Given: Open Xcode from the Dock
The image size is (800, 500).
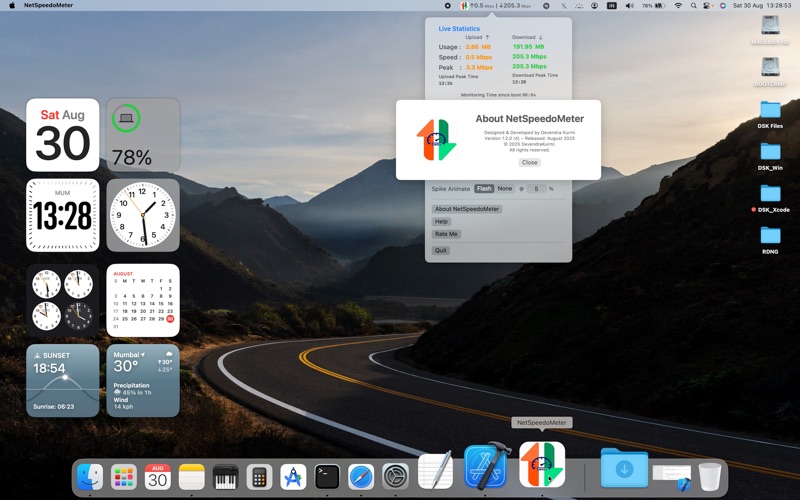Looking at the screenshot, I should 487,465.
